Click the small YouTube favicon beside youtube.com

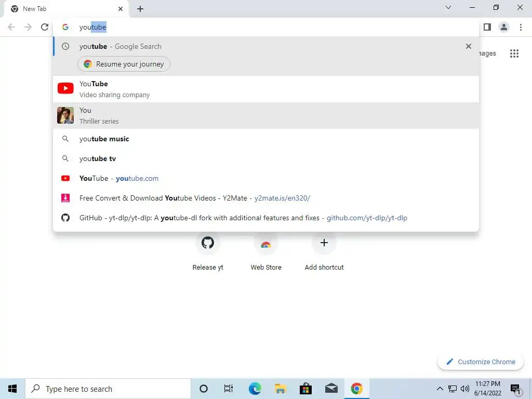(x=65, y=178)
